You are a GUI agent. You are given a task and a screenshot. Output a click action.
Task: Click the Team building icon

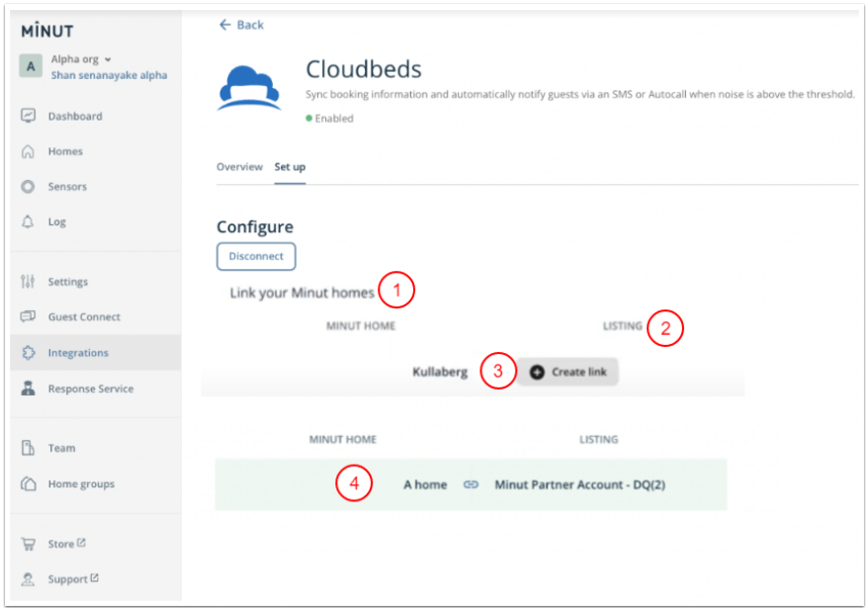tap(29, 448)
